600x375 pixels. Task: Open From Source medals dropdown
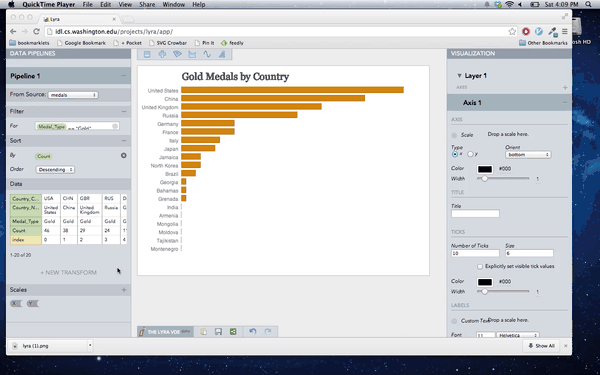[73, 95]
